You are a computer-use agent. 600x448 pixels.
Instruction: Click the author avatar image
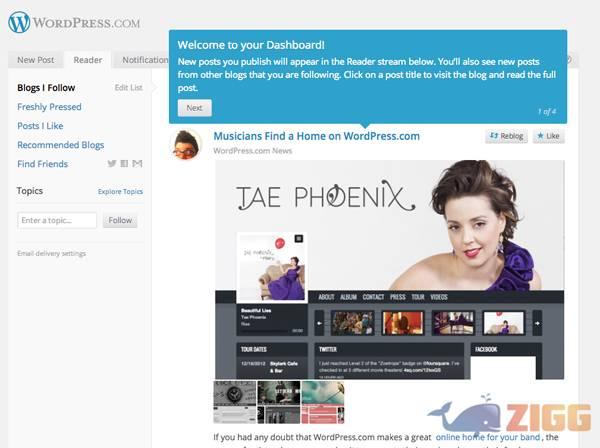pos(186,145)
